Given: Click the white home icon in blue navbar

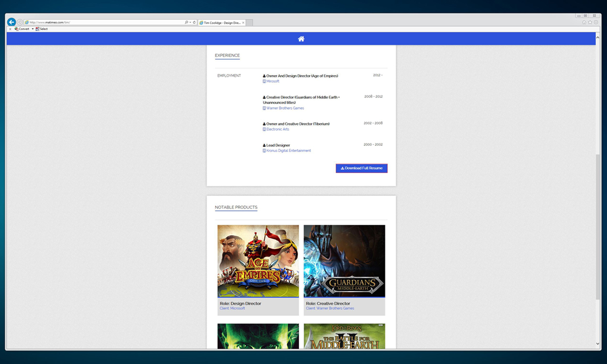Looking at the screenshot, I should point(301,39).
